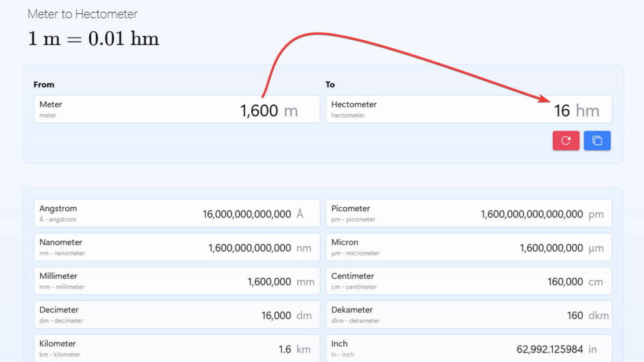The width and height of the screenshot is (644, 362).
Task: Click the blue copy result icon
Action: coord(597,140)
